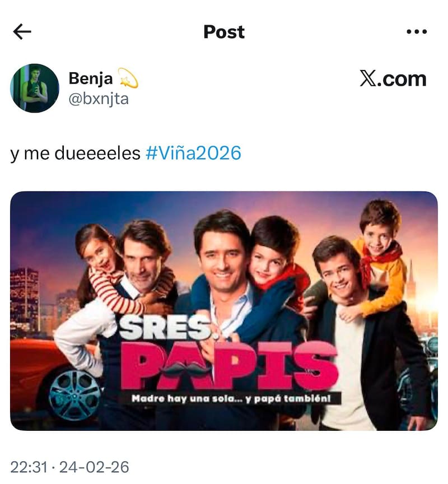Click the mustache graphic in the PAPIS logo
This screenshot has height=484, width=448.
tap(185, 367)
